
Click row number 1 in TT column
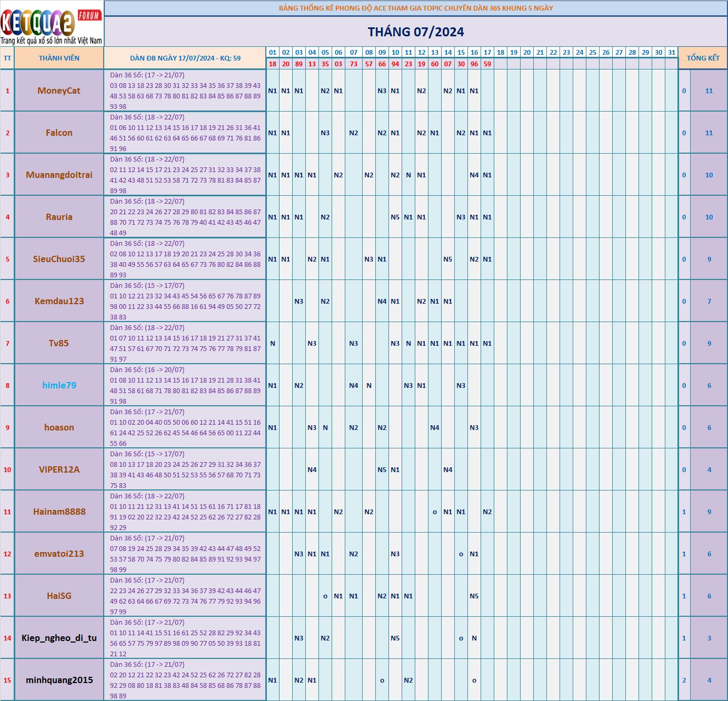[7, 91]
